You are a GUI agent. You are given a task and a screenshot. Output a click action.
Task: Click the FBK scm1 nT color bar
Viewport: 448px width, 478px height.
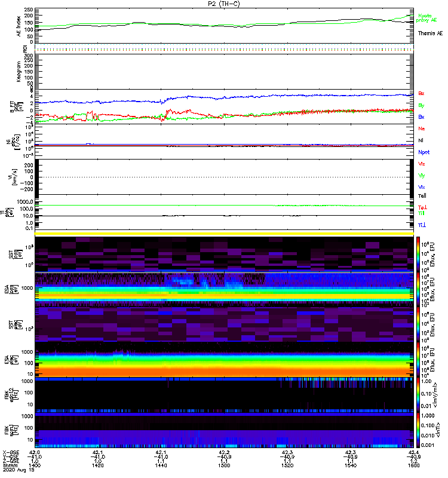pos(418,430)
